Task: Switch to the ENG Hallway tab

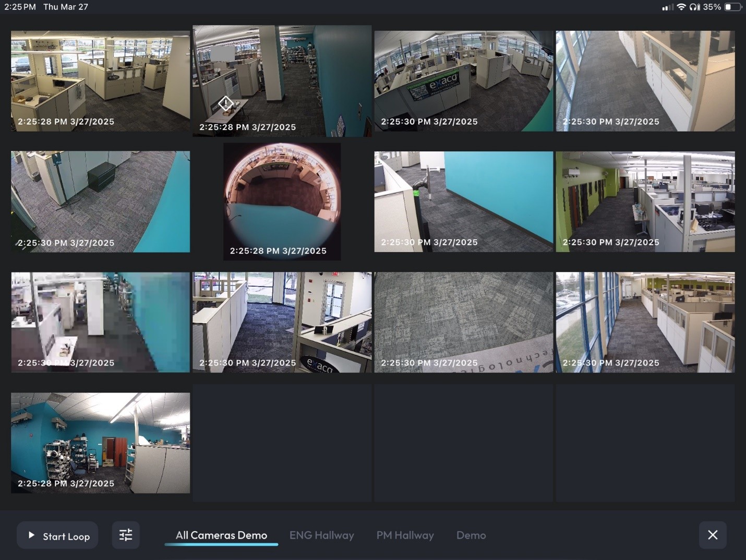Action: [321, 535]
